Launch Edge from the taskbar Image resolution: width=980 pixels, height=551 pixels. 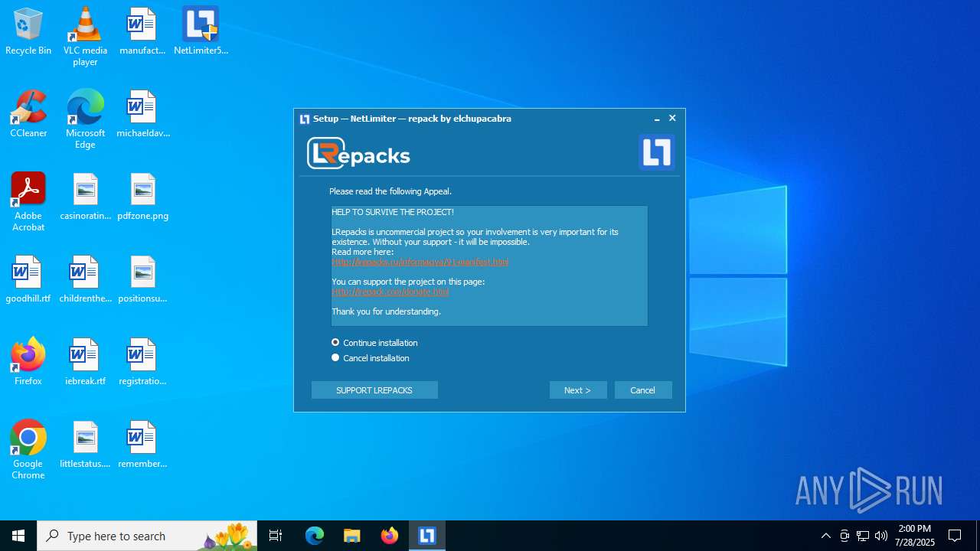315,536
